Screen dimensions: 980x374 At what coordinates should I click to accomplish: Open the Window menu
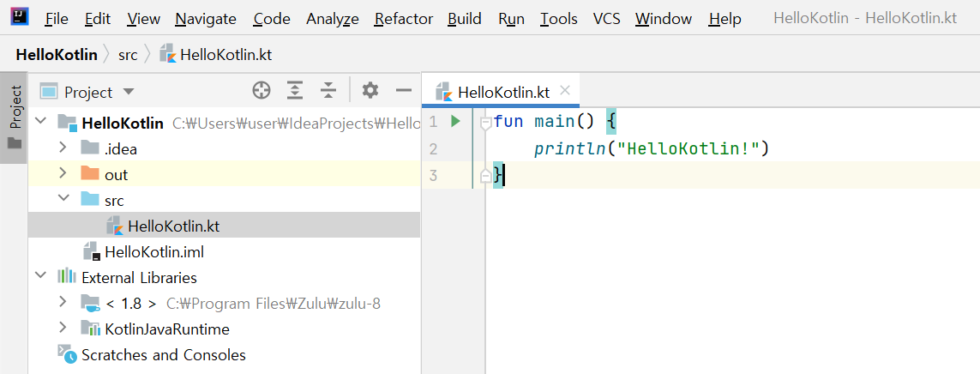tap(664, 19)
